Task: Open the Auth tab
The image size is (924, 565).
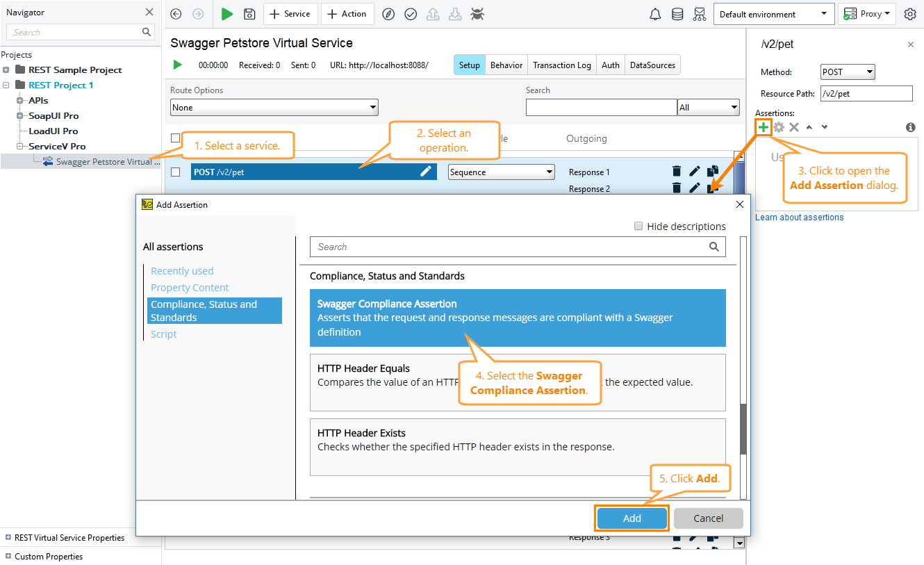Action: coord(611,65)
